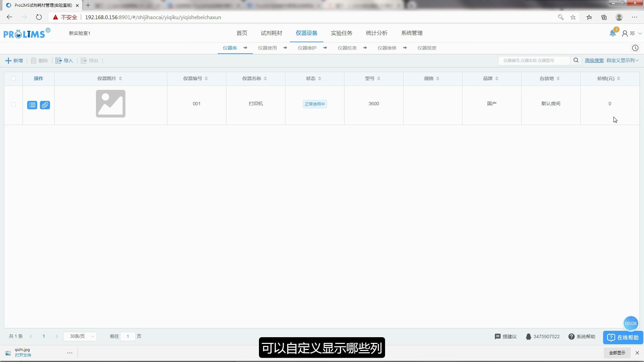Open 实验任务 menu

pos(341,33)
